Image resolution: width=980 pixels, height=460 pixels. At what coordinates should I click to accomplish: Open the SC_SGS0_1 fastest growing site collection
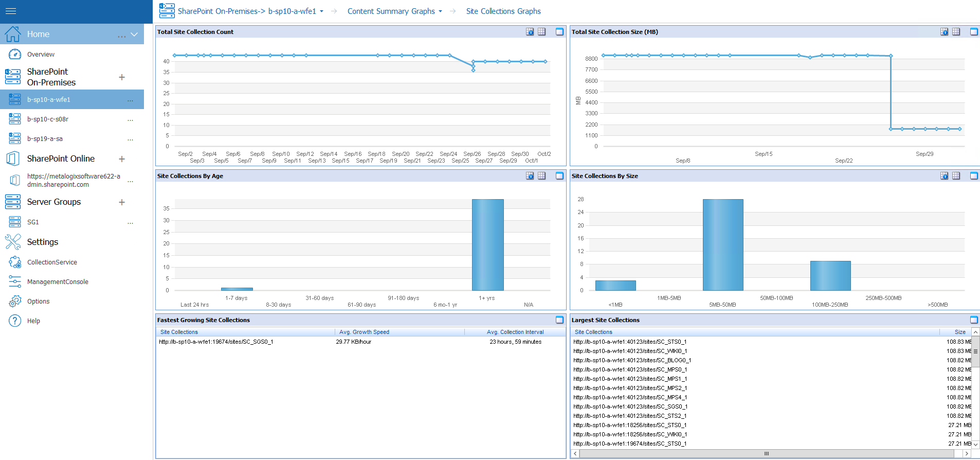216,342
